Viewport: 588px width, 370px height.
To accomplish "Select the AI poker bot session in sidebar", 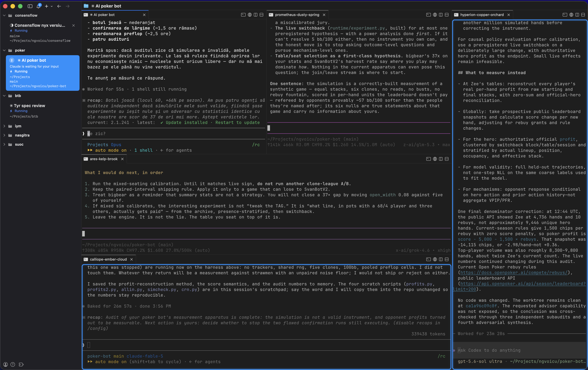I will [x=42, y=73].
